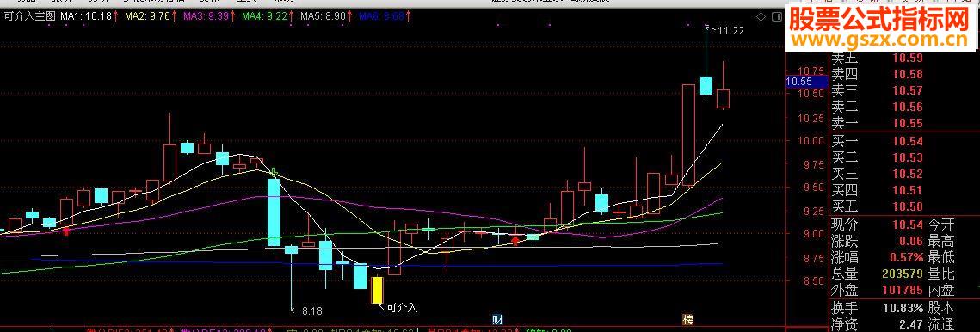Image resolution: width=980 pixels, height=332 pixels.
Task: Select the MA4: 9.22 indicator label
Action: pyautogui.click(x=265, y=16)
